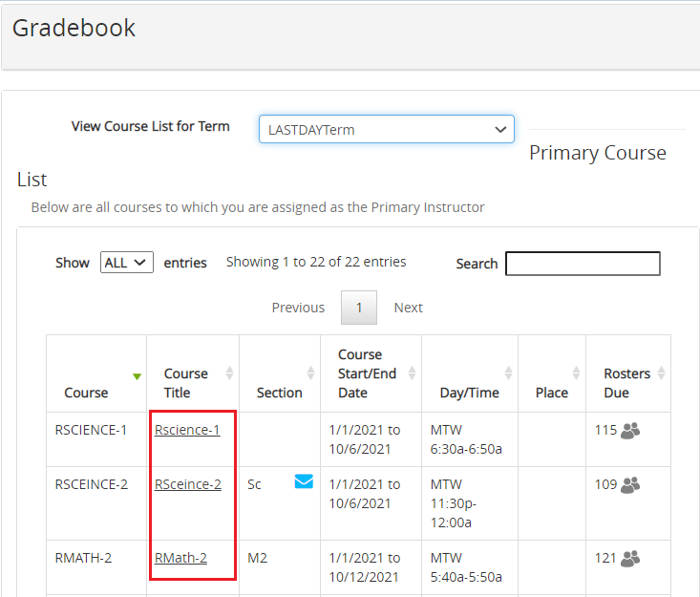Screen dimensions: 700x597
Task: Click sort arrows on Course Start/End Date
Action: coord(412,373)
